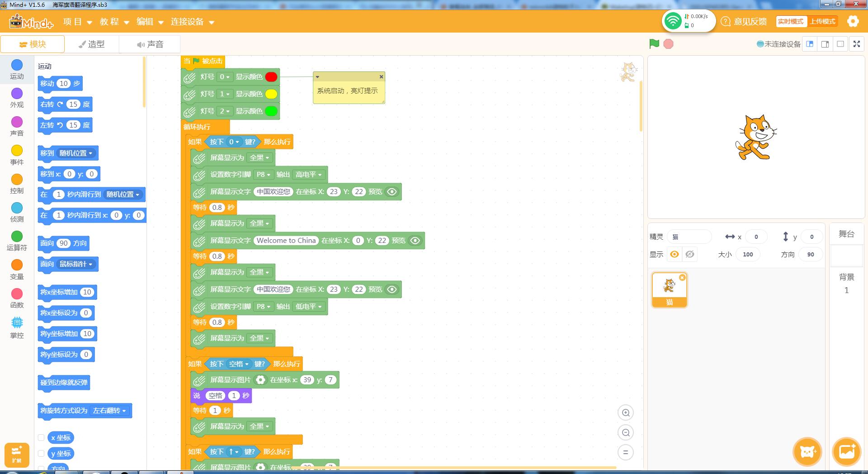Toggle preview eye on second 中国欢迎您 block
The height and width of the screenshot is (474, 868).
[x=392, y=289]
